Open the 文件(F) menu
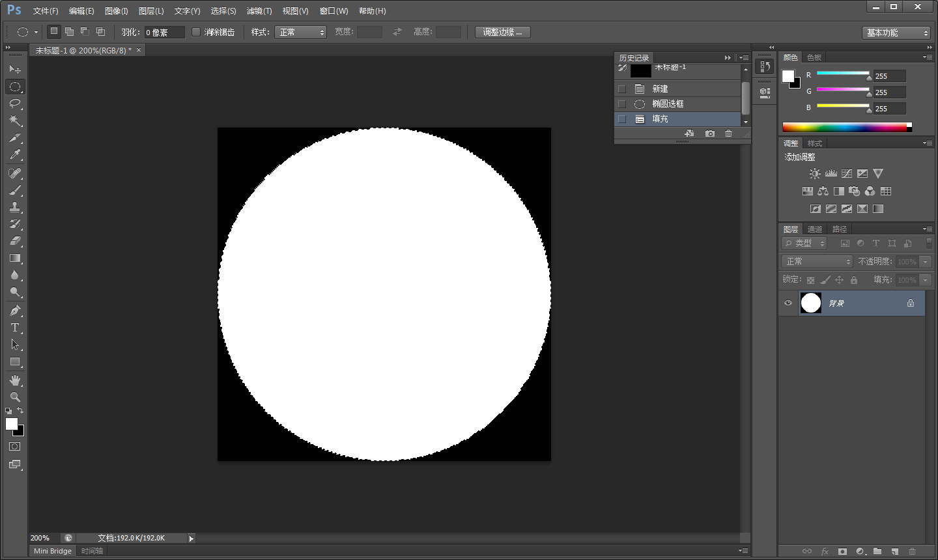Screen dimensions: 938x560 (x=46, y=11)
